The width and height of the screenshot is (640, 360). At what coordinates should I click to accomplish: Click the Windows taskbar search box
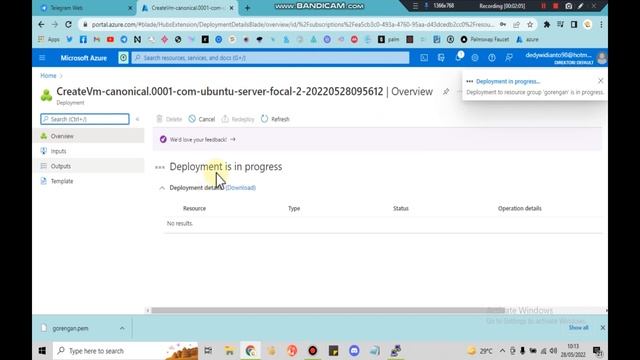coord(125,351)
